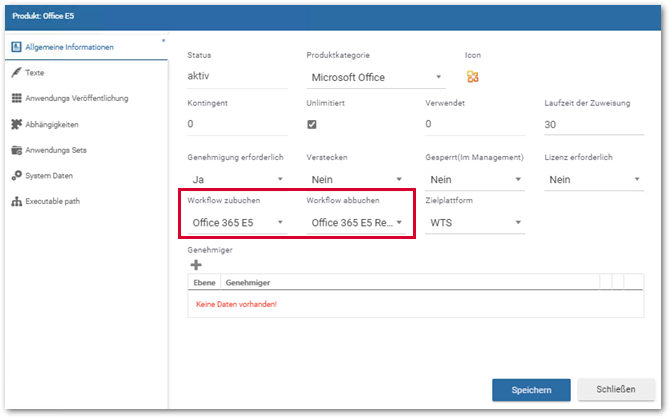The image size is (670, 418).
Task: Click the hierarchy icon for Executable path
Action: point(16,201)
